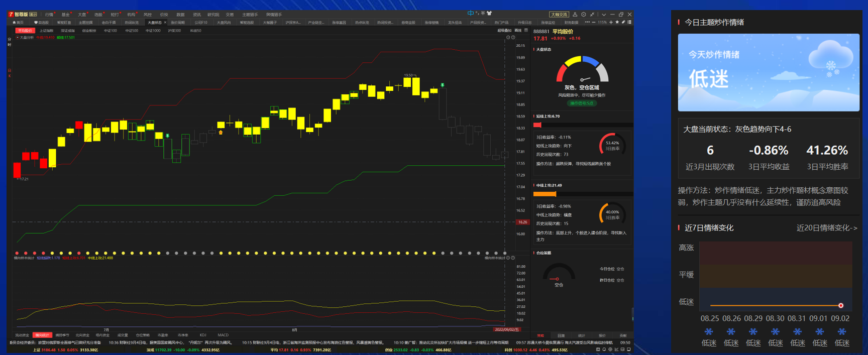
Task: Click the settings icon of lower indicator panel
Action: point(508,258)
